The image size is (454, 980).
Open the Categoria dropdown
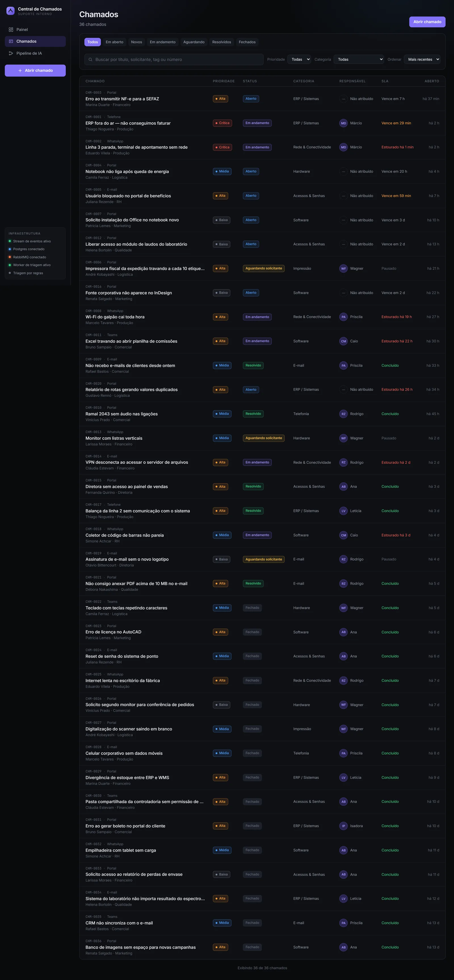(x=359, y=59)
